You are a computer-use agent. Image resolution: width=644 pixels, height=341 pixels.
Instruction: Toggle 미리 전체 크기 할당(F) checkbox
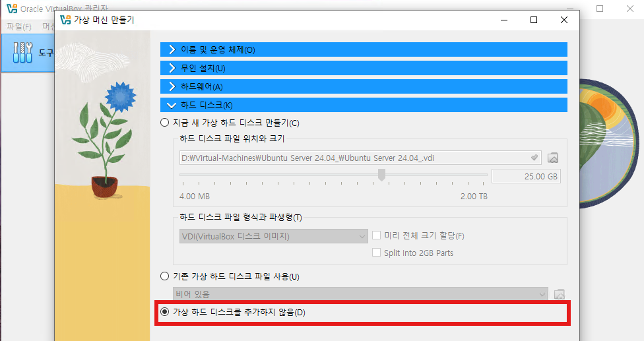[376, 235]
